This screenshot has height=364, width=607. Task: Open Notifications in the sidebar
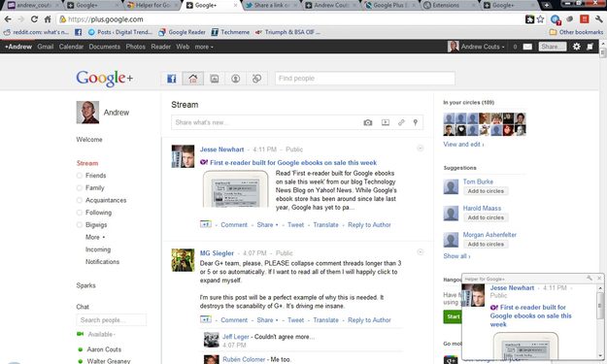(x=102, y=262)
